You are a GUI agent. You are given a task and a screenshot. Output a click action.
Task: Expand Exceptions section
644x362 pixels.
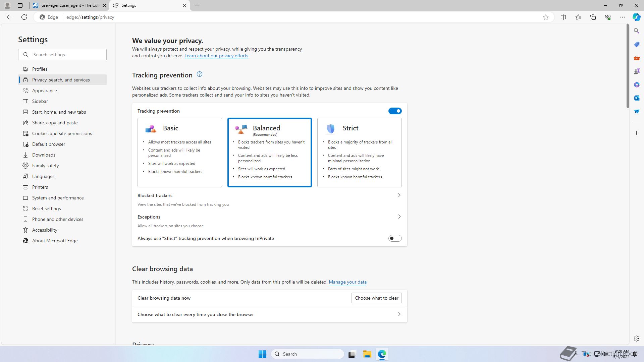(x=399, y=217)
